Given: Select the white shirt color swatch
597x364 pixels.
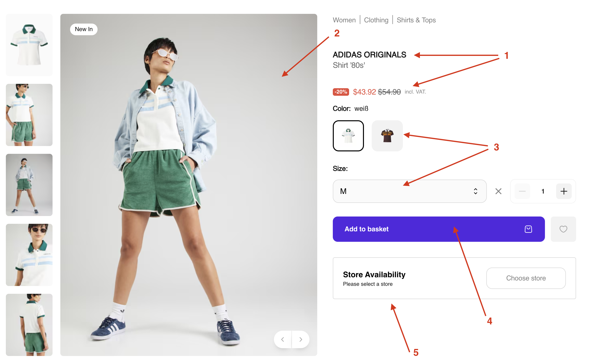Looking at the screenshot, I should click(348, 136).
